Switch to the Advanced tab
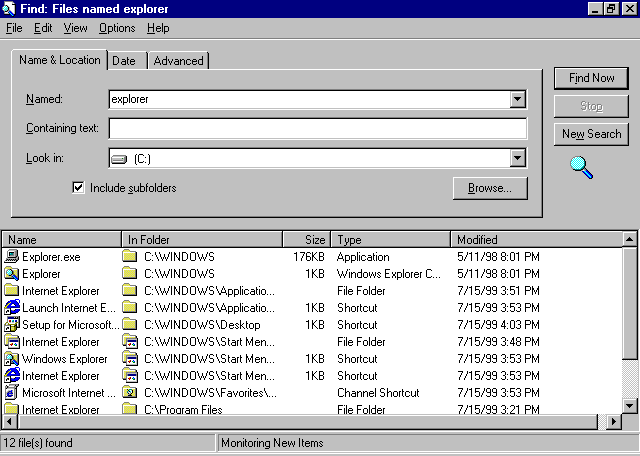The image size is (640, 456). pyautogui.click(x=178, y=61)
